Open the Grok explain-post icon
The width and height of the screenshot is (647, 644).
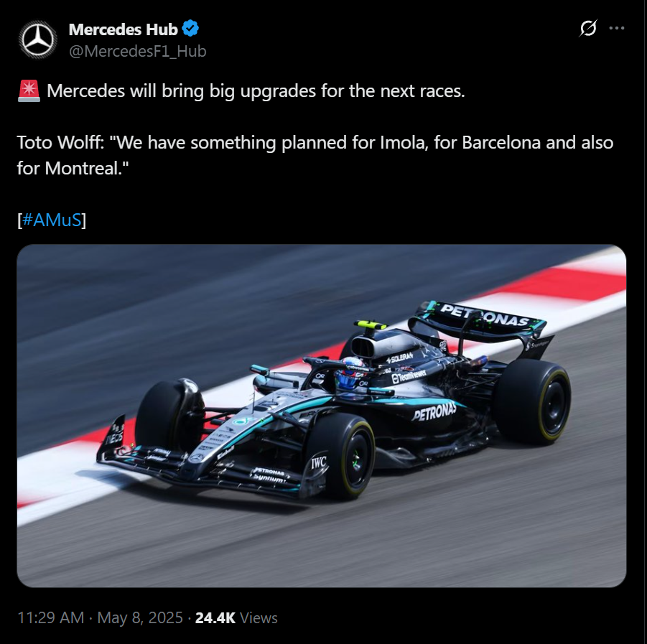(x=588, y=28)
